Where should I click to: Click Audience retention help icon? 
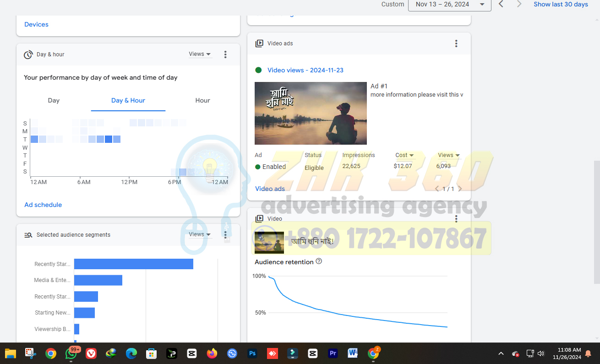click(319, 261)
